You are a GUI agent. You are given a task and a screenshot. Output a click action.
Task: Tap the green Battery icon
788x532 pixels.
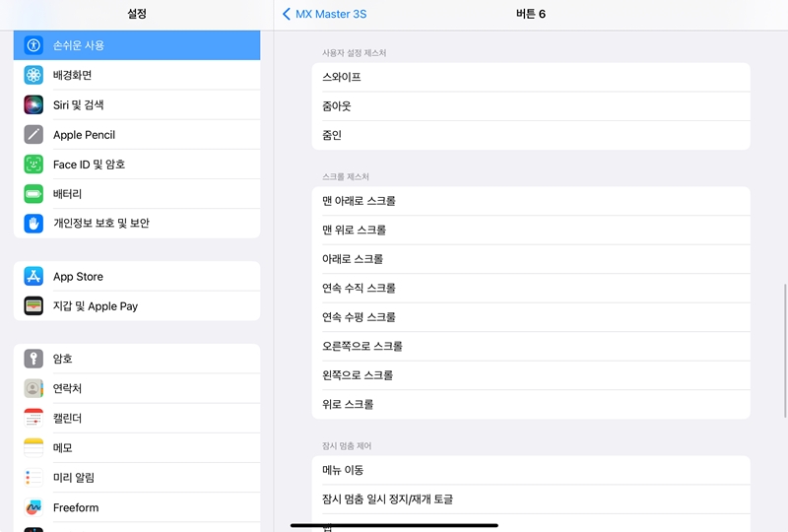33,194
